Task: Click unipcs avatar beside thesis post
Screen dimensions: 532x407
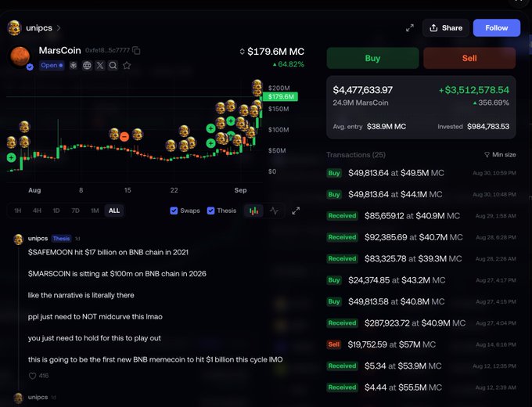Action: tap(18, 239)
